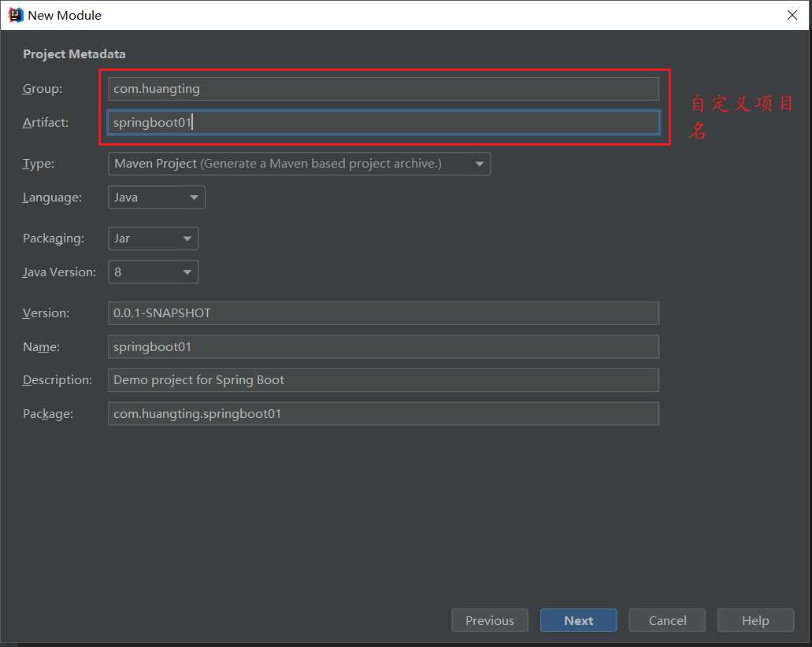Click the Artifact text field
The width and height of the screenshot is (812, 647).
pos(383,123)
